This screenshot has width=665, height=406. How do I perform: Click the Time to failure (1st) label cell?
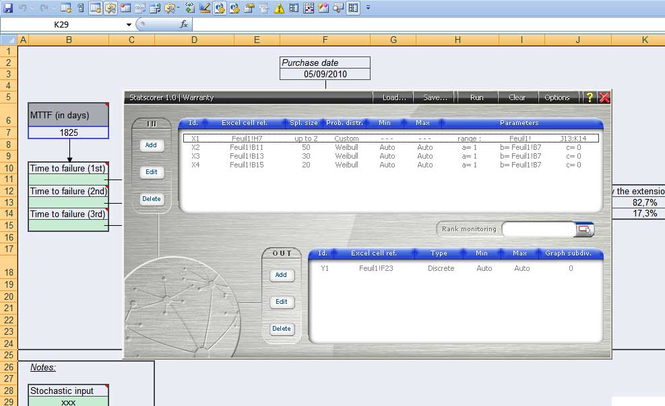(x=68, y=168)
